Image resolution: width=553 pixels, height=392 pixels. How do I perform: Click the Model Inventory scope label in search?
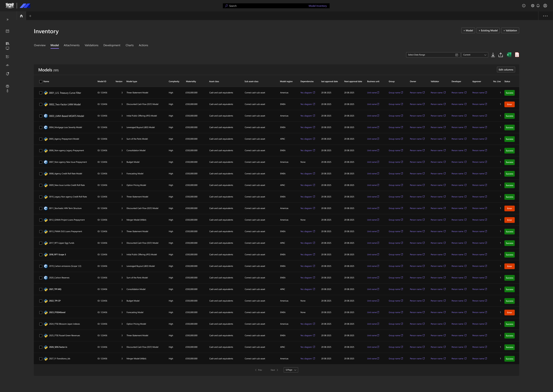point(318,6)
